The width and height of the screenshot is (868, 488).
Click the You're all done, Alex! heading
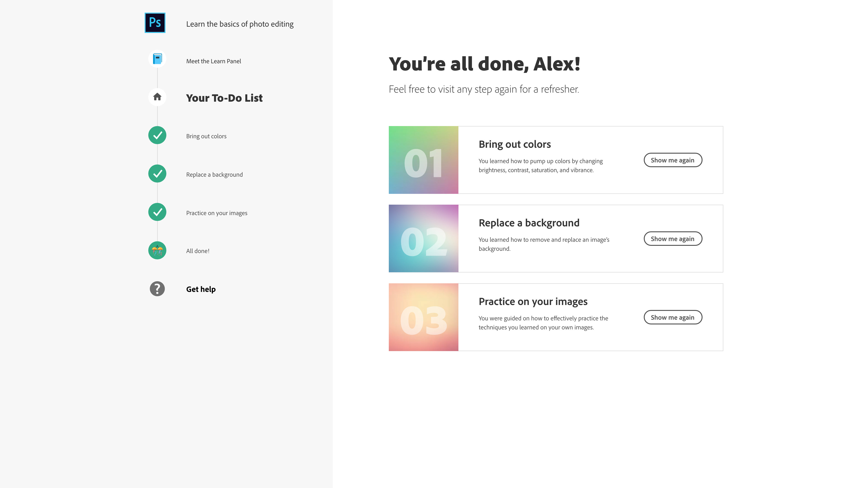point(485,64)
